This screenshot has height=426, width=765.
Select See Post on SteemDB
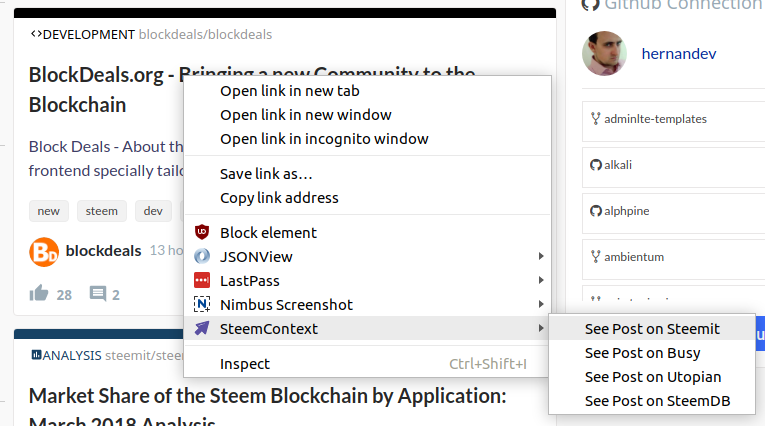(x=657, y=401)
